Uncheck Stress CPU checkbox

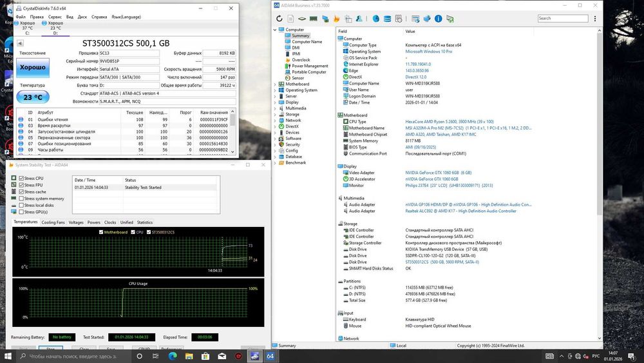(21, 179)
